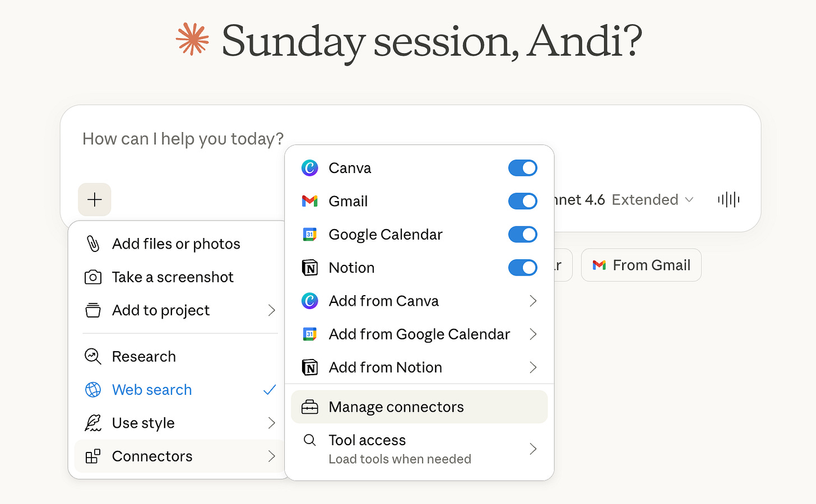Disable the Canva connector toggle
Viewport: 816px width, 504px height.
click(522, 168)
